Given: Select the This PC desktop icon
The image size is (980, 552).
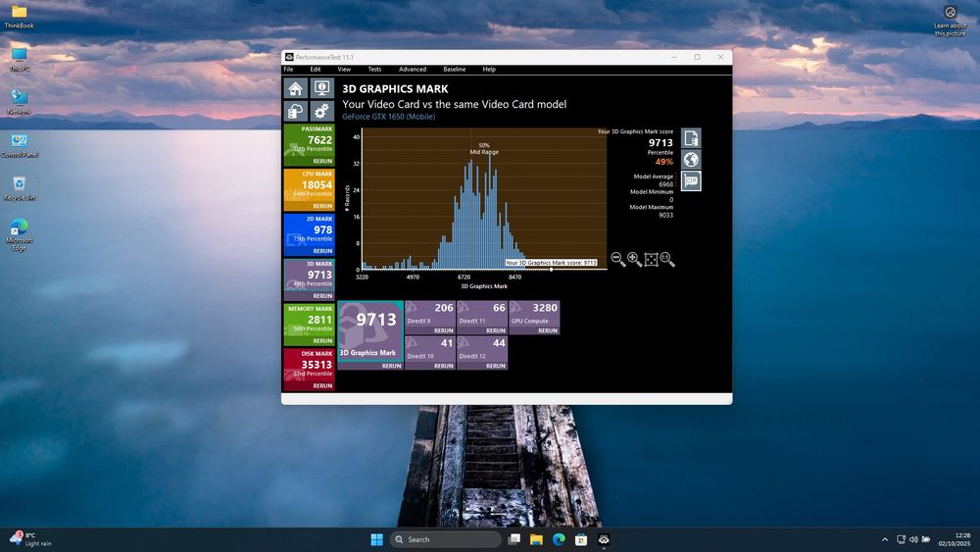Looking at the screenshot, I should point(20,60).
